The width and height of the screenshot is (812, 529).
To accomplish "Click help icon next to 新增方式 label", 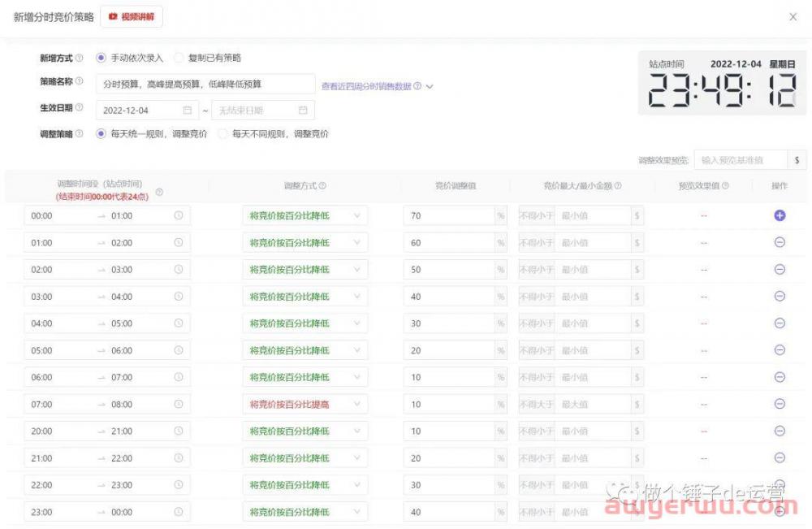I will 80,59.
